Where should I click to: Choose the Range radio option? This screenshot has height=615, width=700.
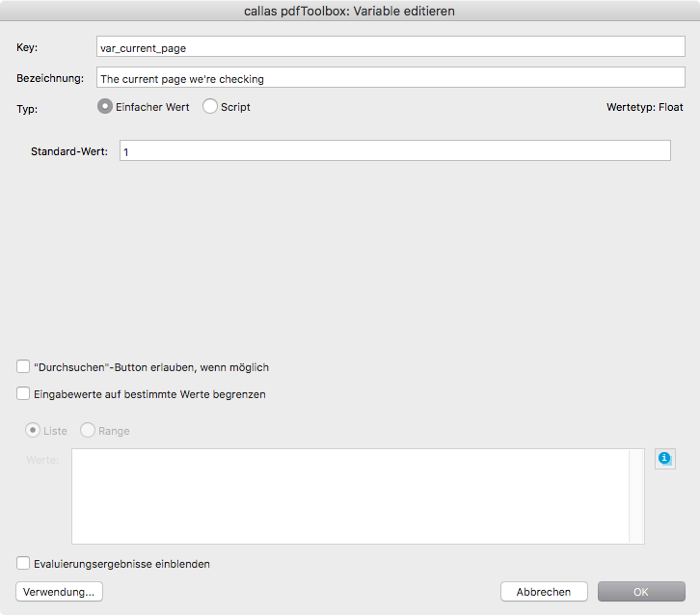(88, 430)
